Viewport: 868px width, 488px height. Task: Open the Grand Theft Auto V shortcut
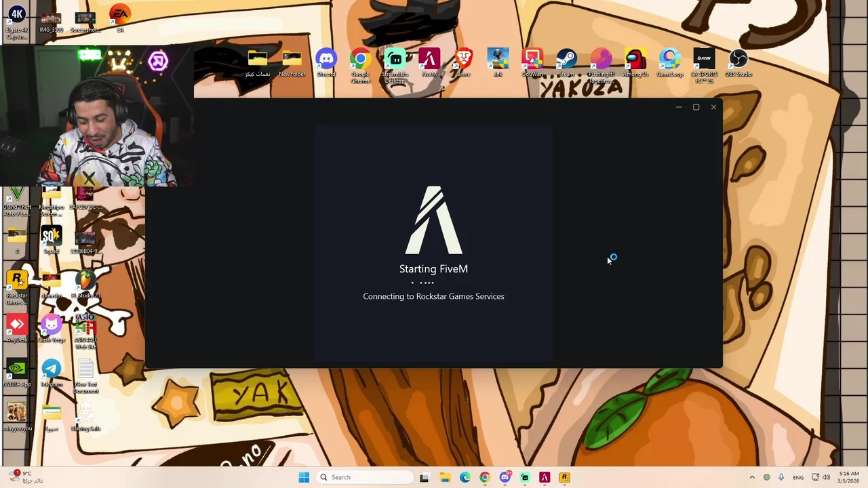[x=17, y=202]
